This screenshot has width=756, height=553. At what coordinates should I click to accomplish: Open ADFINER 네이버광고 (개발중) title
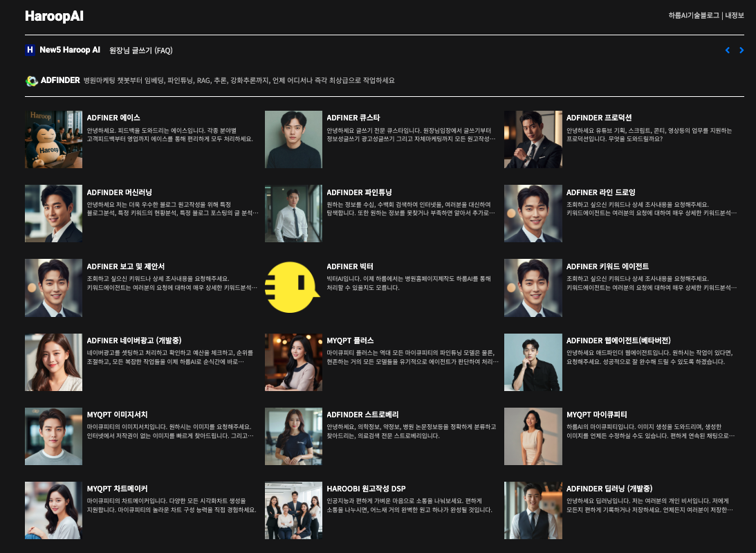click(134, 341)
